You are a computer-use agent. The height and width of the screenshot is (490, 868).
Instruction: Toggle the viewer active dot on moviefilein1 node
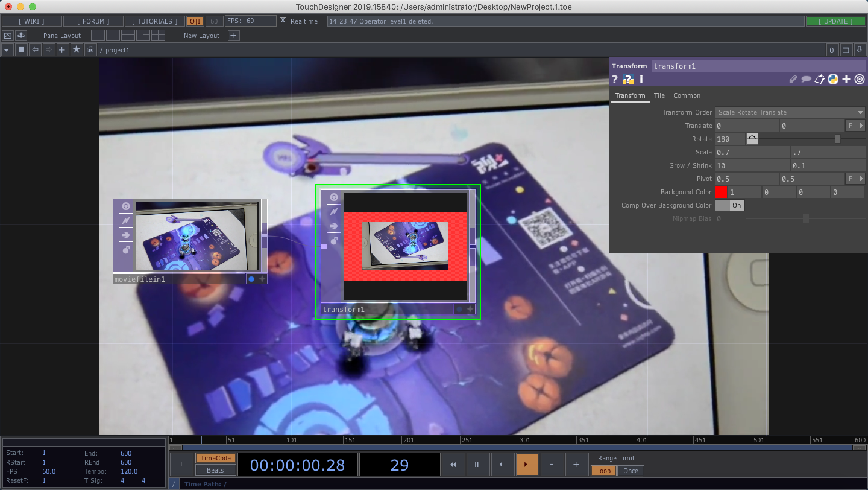[251, 279]
